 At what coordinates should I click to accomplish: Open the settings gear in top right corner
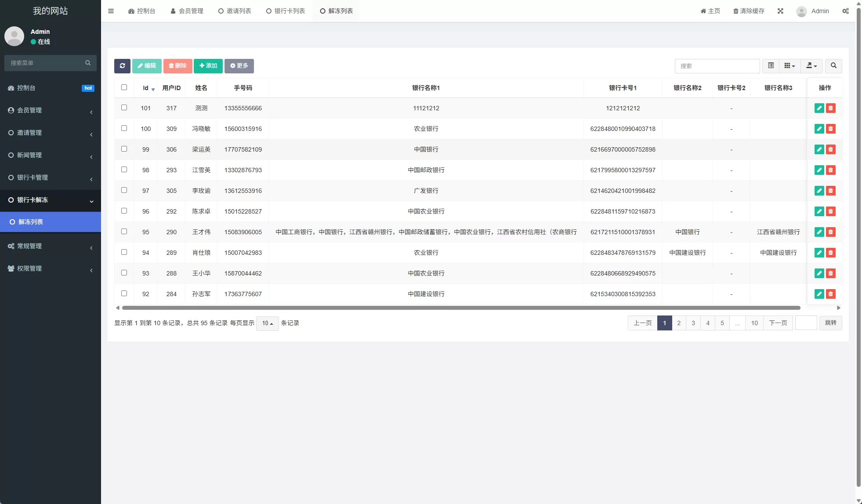point(845,11)
